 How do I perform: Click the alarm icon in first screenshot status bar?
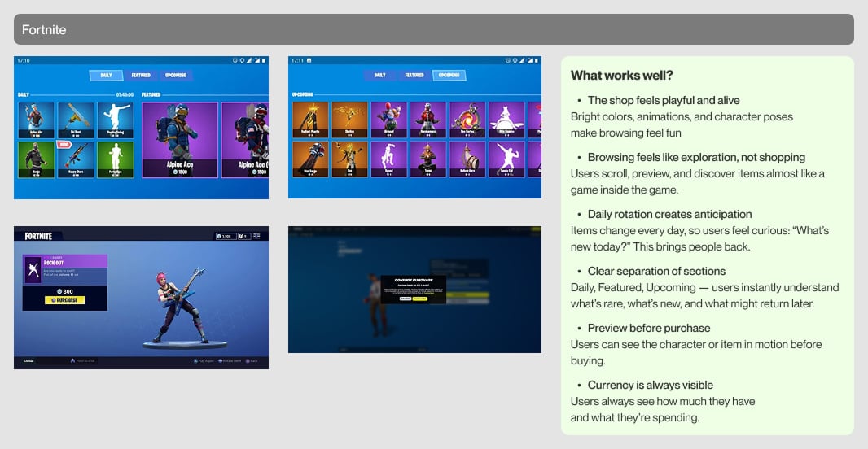pos(235,60)
